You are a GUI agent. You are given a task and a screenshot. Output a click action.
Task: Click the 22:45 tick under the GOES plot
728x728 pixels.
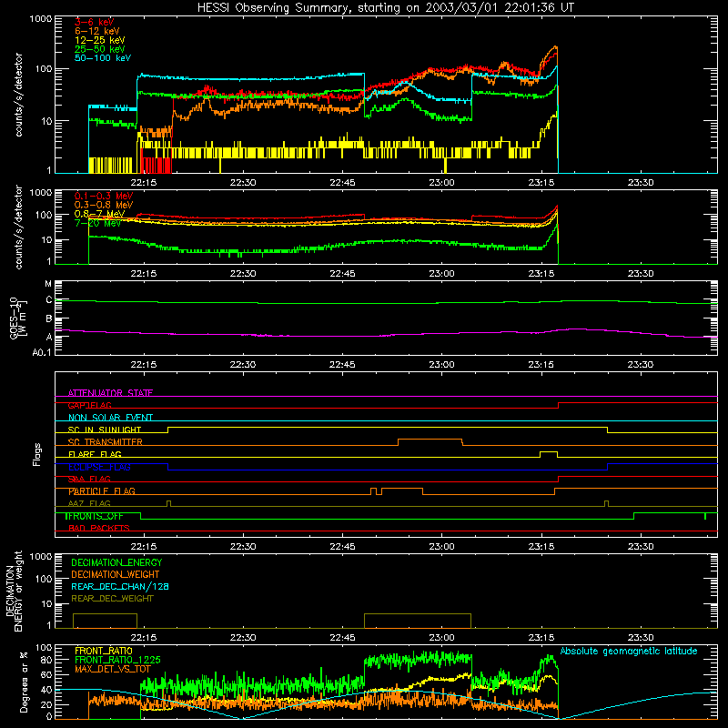(342, 365)
